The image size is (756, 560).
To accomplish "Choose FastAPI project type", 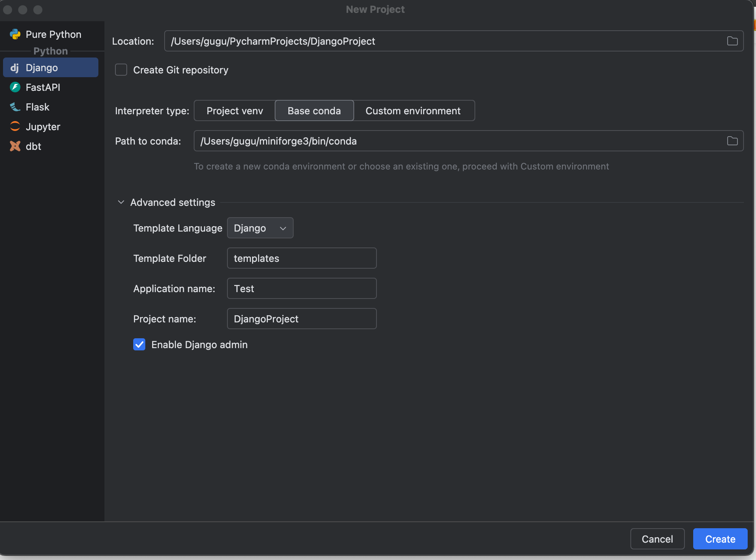I will tap(51, 87).
